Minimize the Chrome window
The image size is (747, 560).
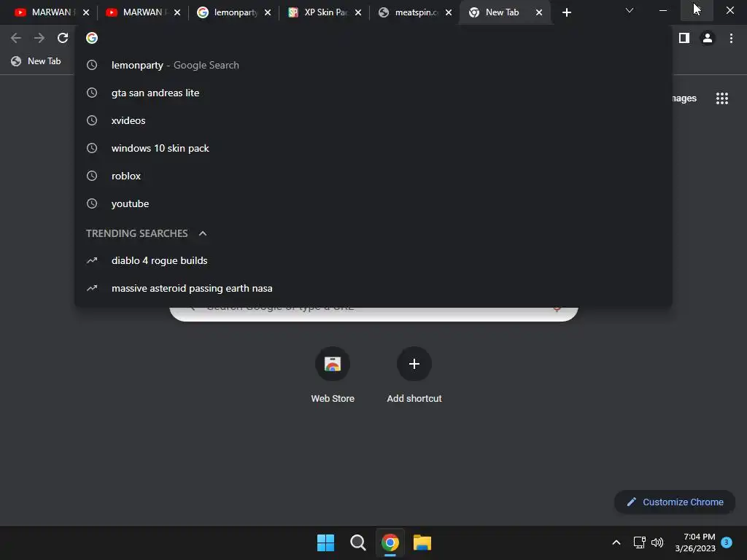click(662, 10)
